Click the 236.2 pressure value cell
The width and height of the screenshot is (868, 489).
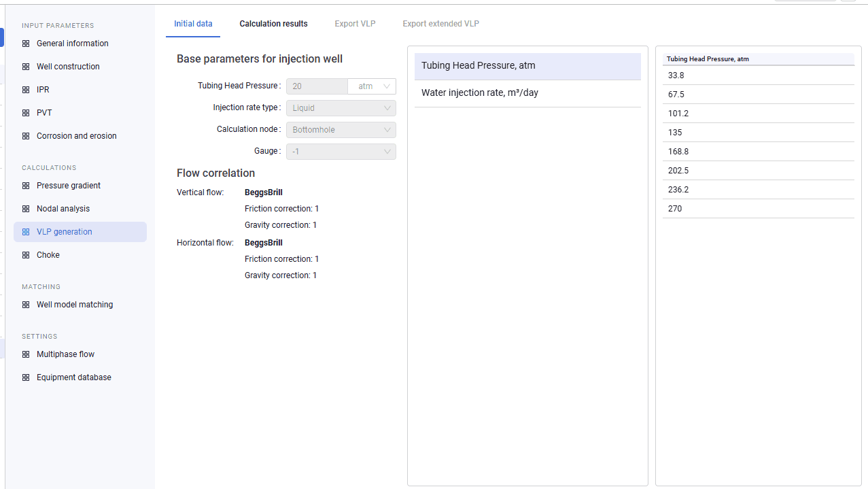[759, 190]
